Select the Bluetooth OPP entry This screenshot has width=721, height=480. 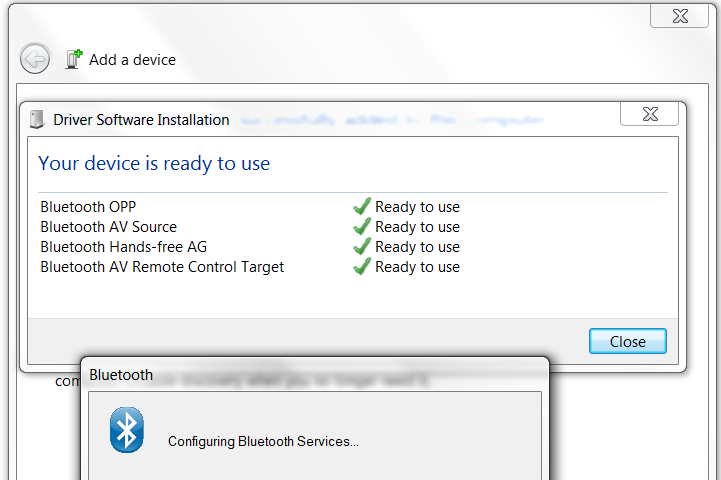tap(88, 207)
